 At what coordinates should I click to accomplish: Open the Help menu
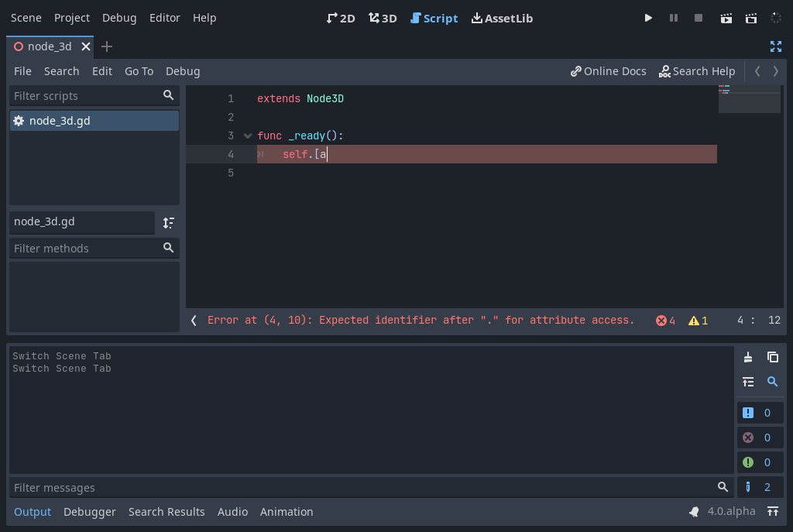(204, 18)
